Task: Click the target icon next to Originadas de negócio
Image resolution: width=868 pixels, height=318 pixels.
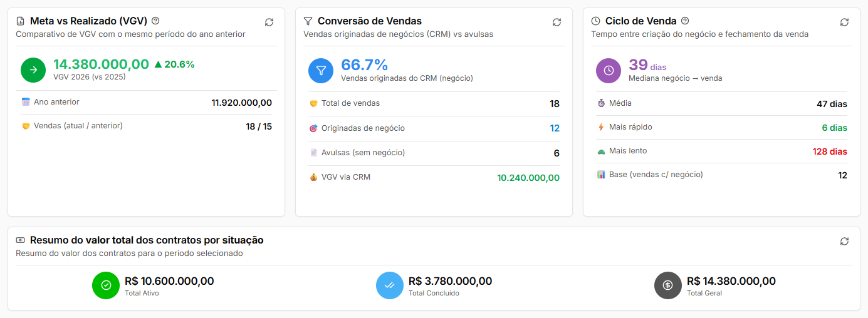Action: 313,128
